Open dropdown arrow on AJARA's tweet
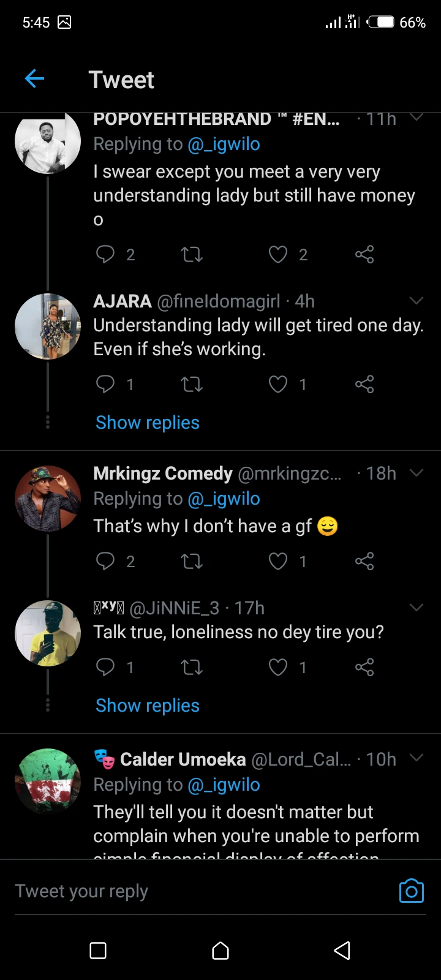441x980 pixels. tap(417, 301)
